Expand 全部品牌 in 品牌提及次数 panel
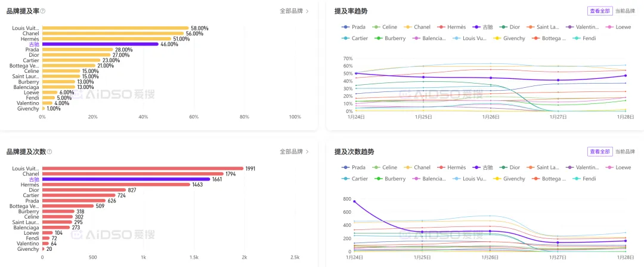This screenshot has height=267, width=644. tap(294, 152)
